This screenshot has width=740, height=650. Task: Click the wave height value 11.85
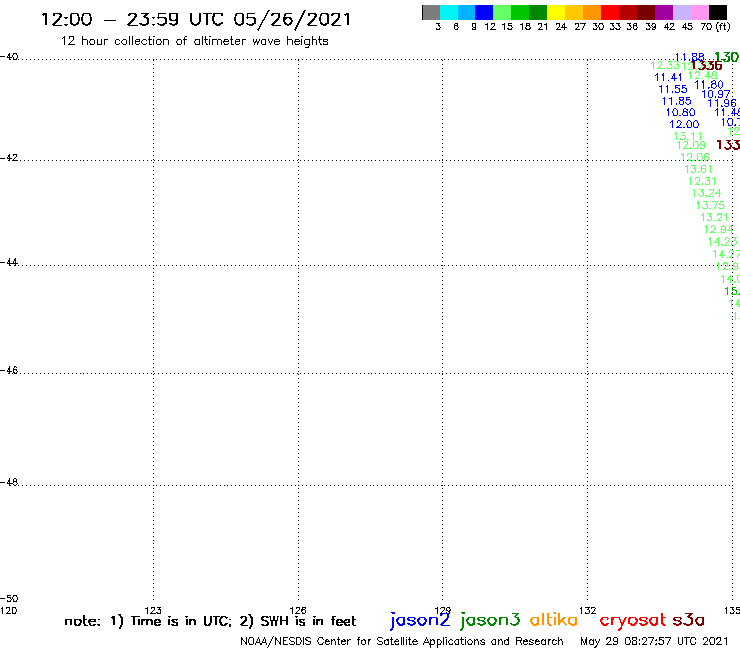point(677,101)
